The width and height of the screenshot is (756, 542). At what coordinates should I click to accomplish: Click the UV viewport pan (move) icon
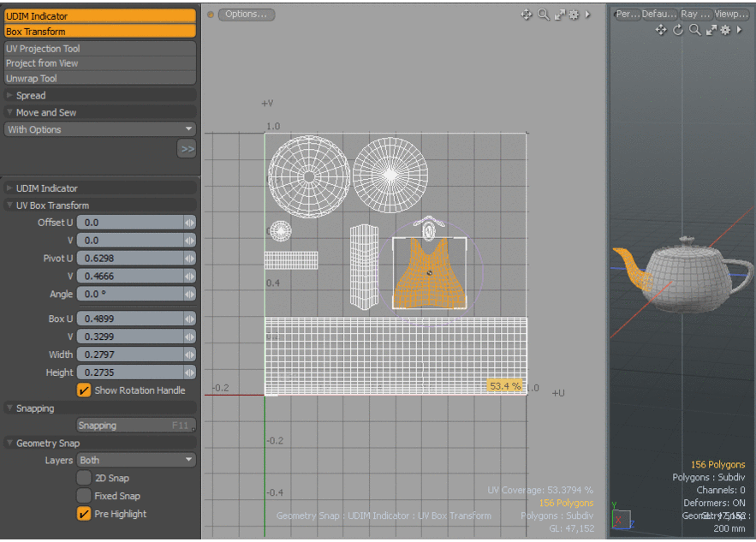point(527,15)
